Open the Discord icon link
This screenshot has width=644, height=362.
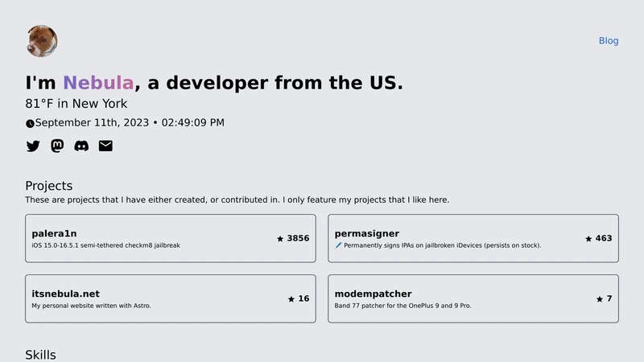tap(81, 146)
